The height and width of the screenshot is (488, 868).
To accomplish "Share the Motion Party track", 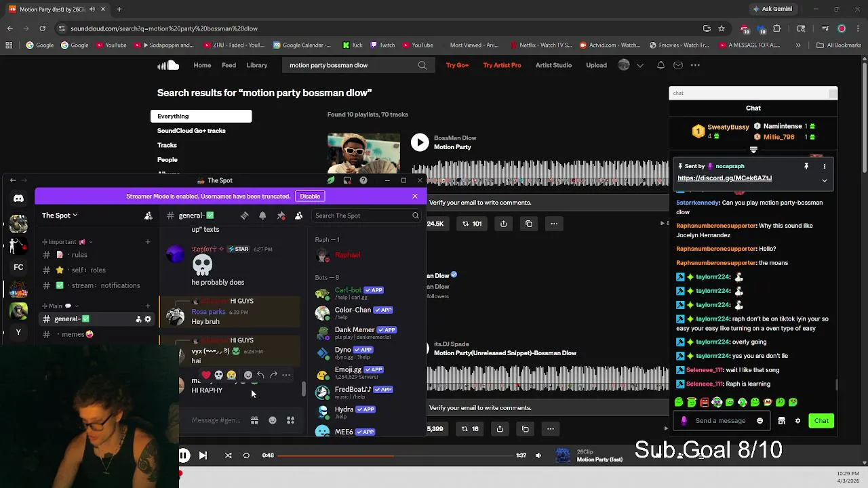I will (x=503, y=224).
